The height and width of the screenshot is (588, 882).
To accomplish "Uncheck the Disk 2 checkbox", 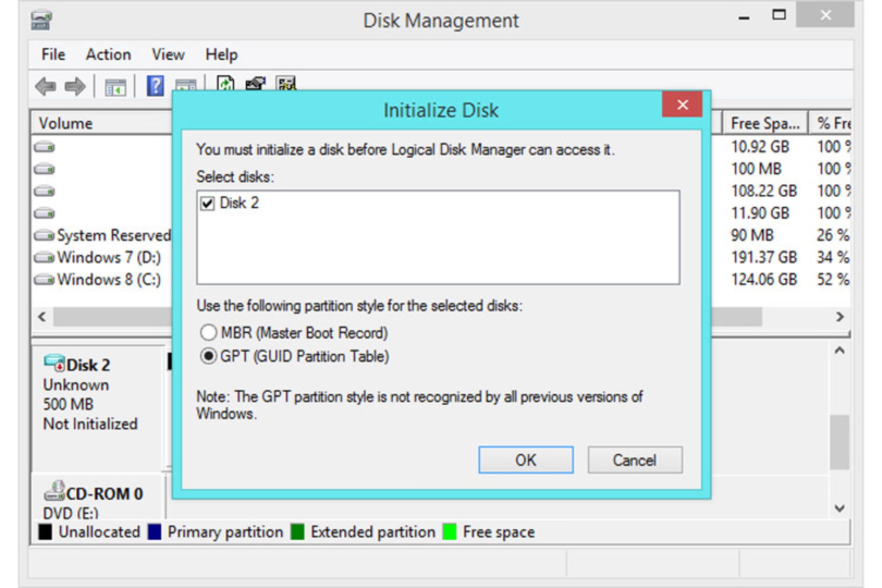I will [x=207, y=203].
